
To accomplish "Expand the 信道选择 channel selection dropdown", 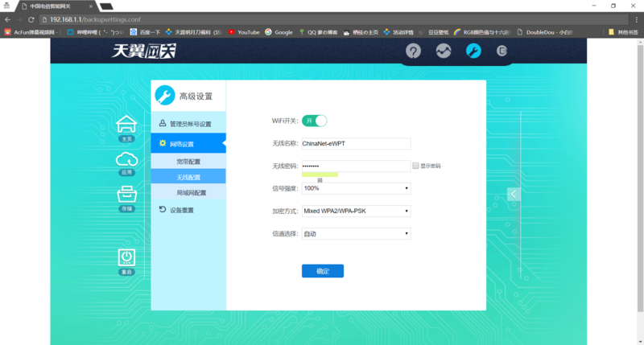I will pos(356,234).
